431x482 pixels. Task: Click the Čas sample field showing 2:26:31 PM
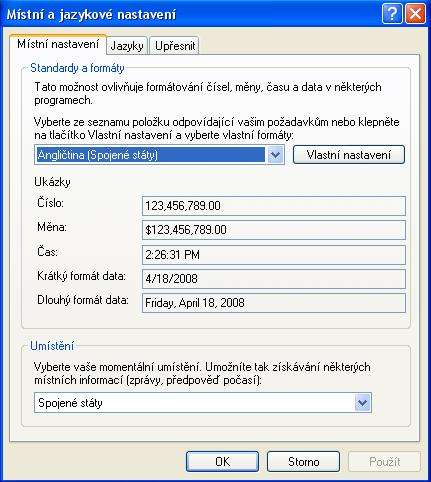pyautogui.click(x=274, y=255)
